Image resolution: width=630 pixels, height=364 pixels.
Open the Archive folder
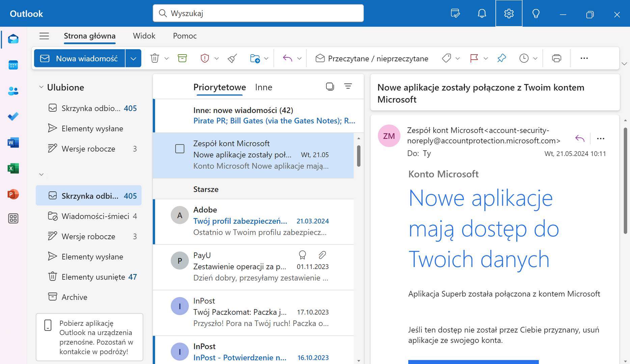click(88, 297)
